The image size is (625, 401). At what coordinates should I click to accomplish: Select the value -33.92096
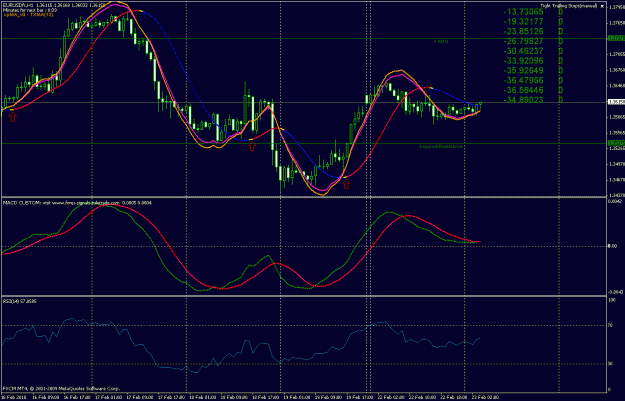[x=523, y=61]
